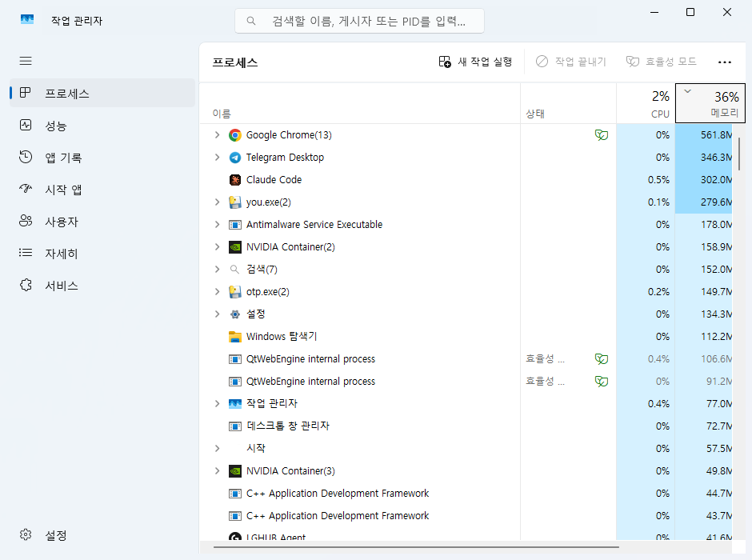Go to 시작 앱 page

(x=102, y=190)
